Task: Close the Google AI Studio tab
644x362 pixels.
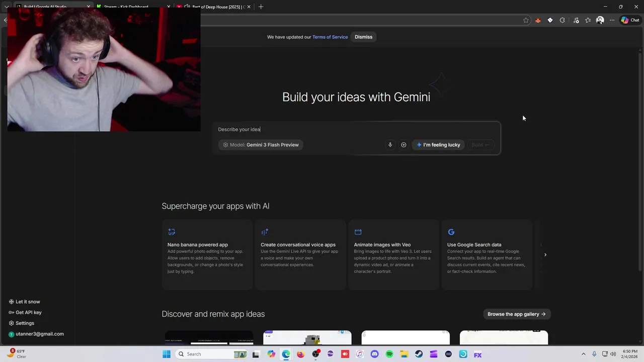Action: [89, 7]
